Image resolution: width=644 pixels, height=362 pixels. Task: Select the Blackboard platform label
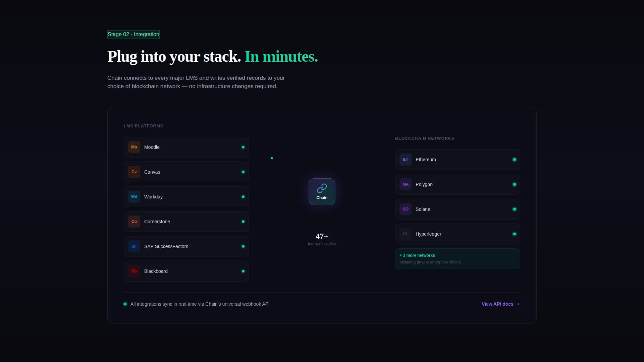tap(156, 271)
